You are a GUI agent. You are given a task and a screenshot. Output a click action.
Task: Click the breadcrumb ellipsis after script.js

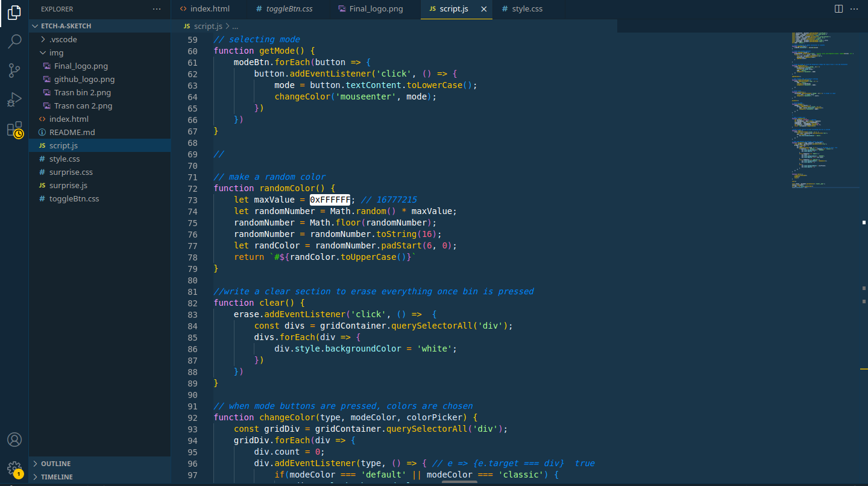click(x=235, y=26)
